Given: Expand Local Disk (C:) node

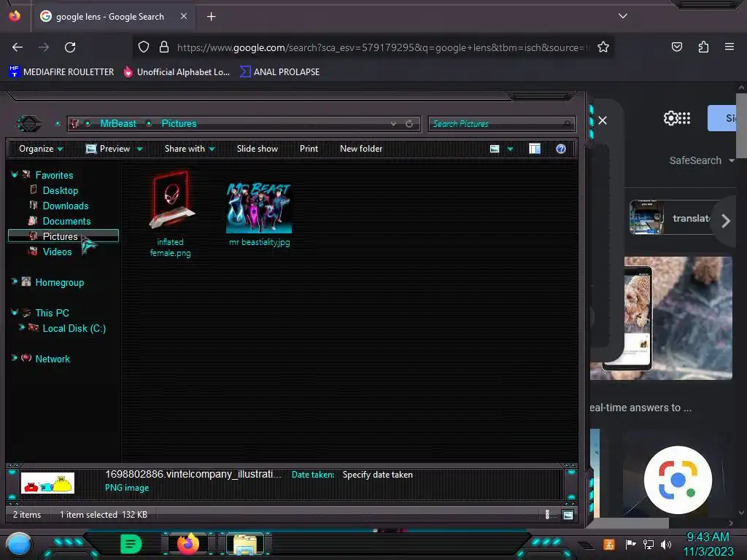Looking at the screenshot, I should pos(21,327).
